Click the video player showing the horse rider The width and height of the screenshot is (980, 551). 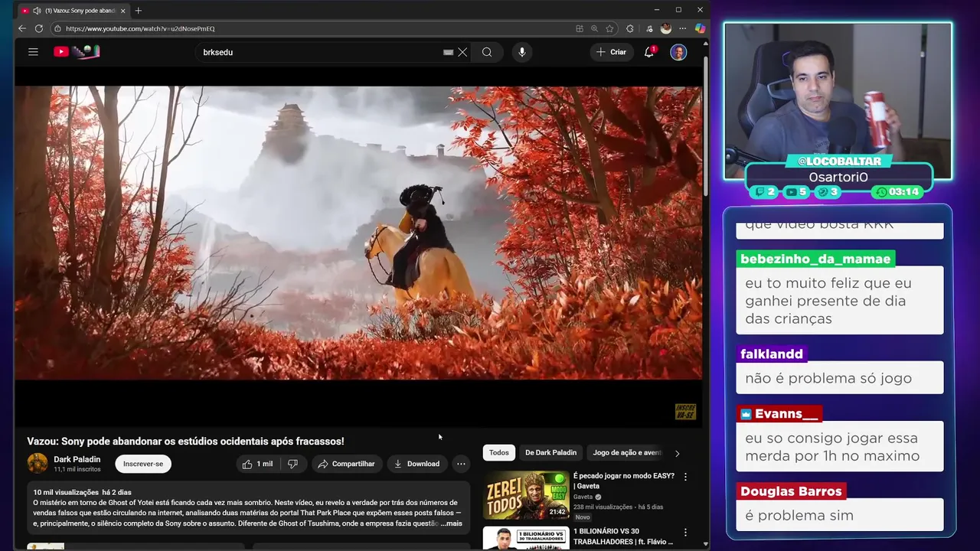[x=358, y=233]
